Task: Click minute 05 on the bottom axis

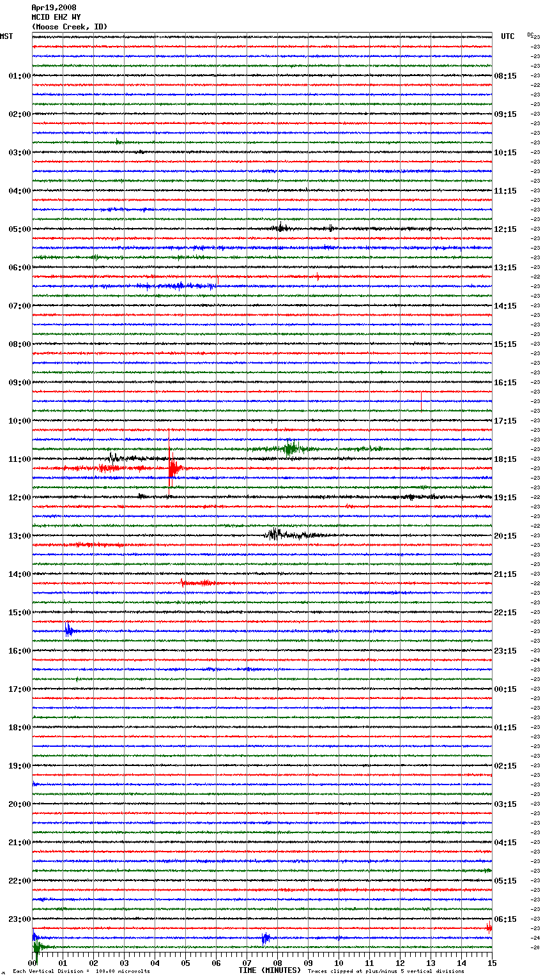Action: click(186, 963)
